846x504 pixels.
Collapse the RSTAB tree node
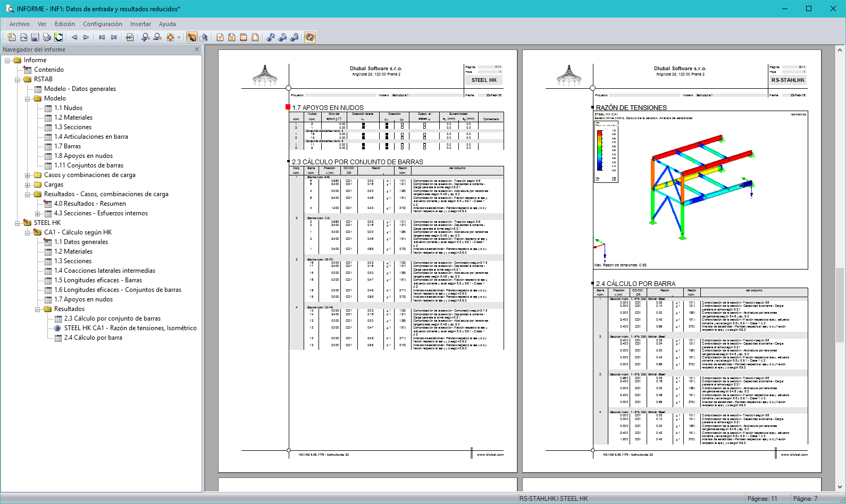tap(18, 80)
